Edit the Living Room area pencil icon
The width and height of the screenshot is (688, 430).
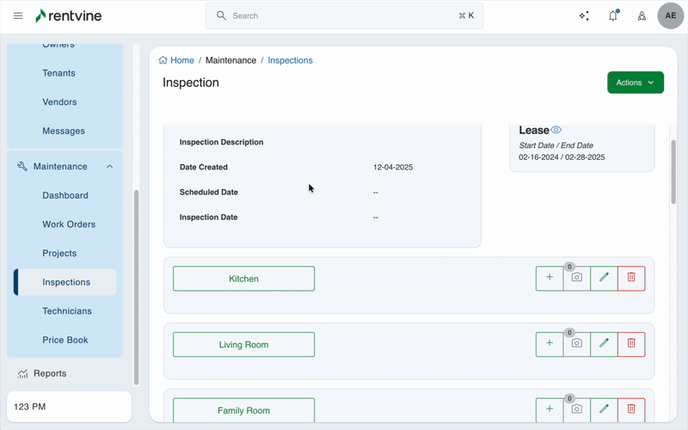point(603,344)
